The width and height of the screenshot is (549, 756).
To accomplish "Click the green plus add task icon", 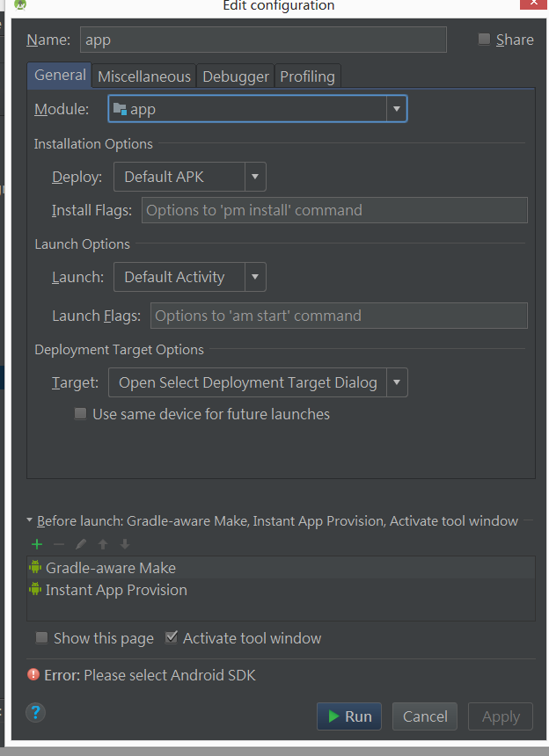I will tap(37, 544).
